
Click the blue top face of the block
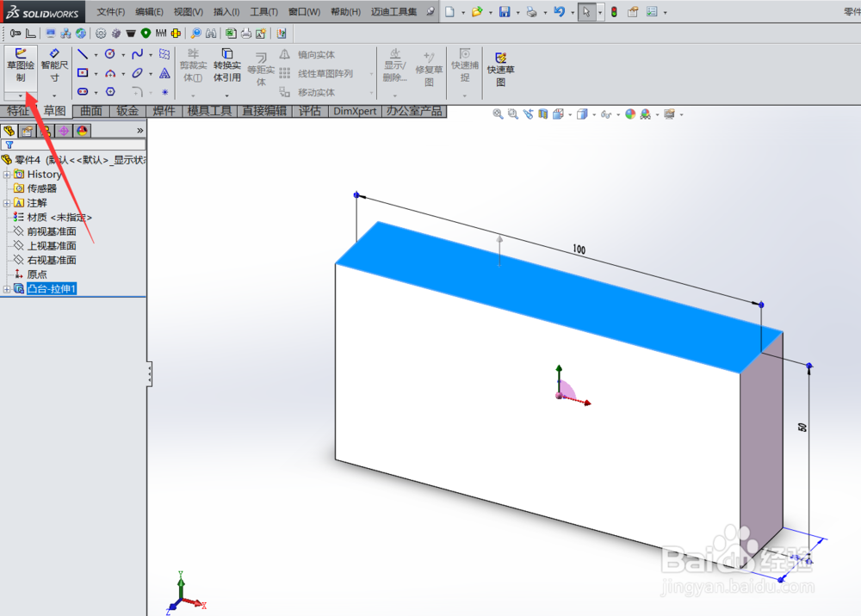559,297
